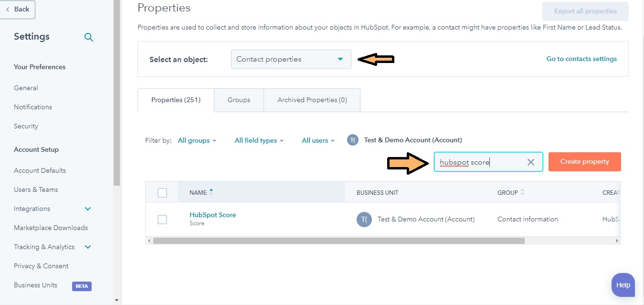Select the checkbox in the table header

[x=162, y=192]
